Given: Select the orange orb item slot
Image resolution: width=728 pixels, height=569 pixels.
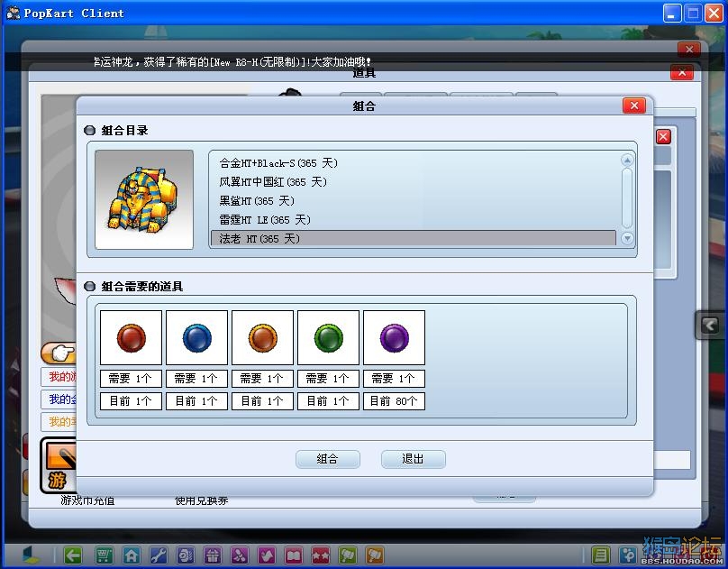Looking at the screenshot, I should click(x=263, y=337).
